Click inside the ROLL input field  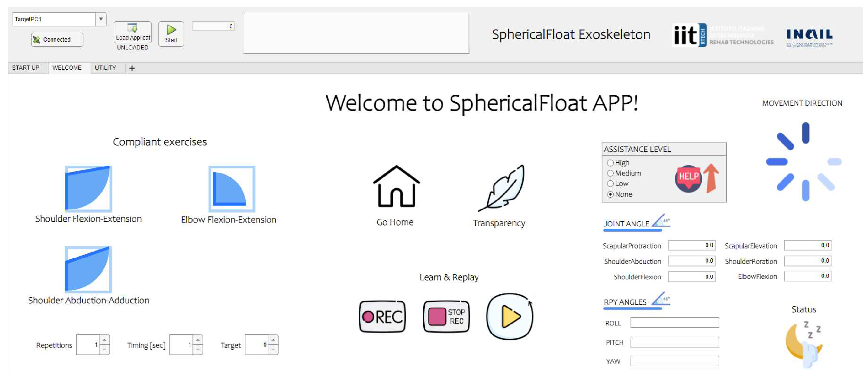point(675,323)
